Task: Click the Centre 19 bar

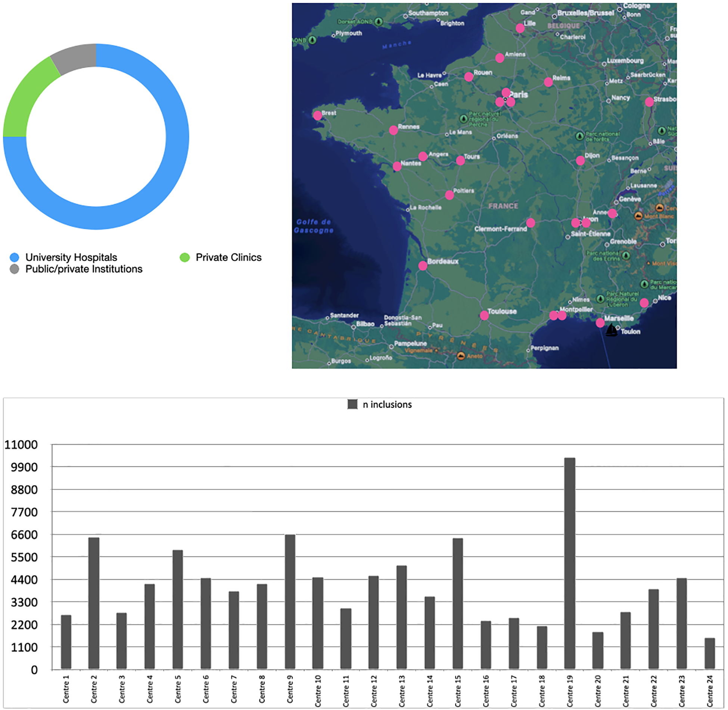Action: coord(570,563)
